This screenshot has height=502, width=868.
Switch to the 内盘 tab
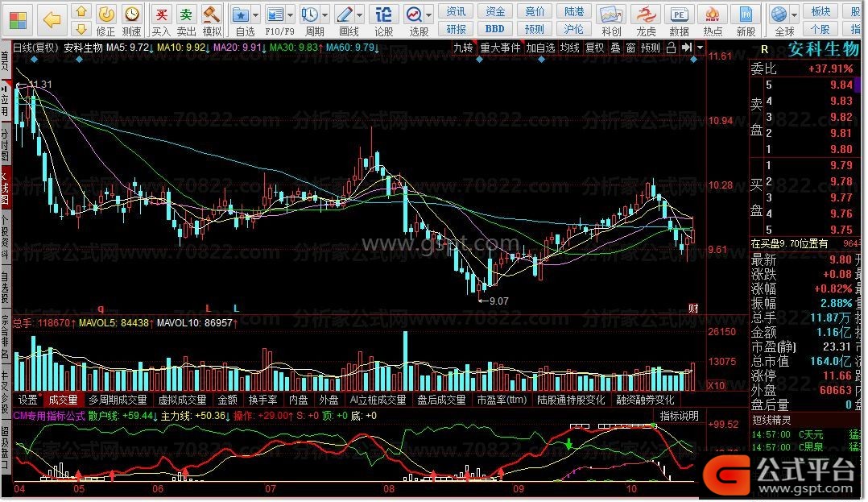tap(299, 400)
